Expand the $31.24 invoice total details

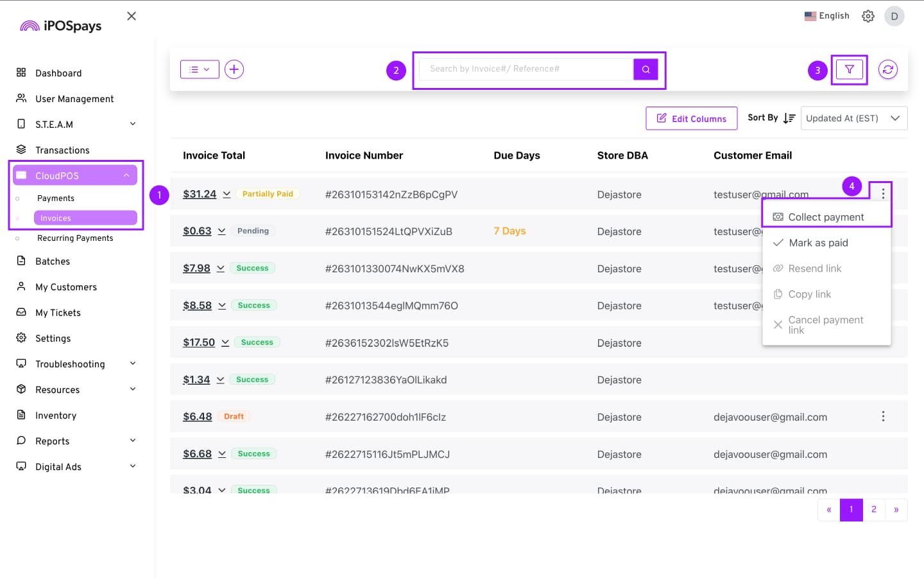(x=227, y=194)
